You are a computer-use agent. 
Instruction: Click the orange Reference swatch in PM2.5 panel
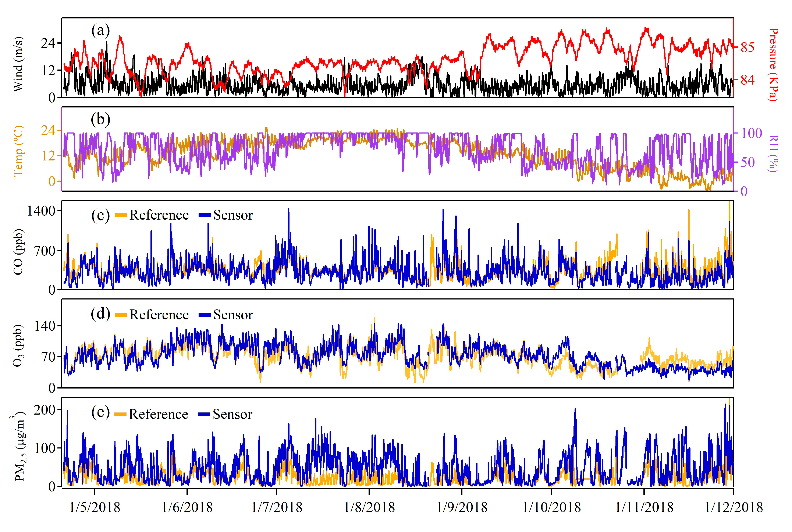[120, 414]
